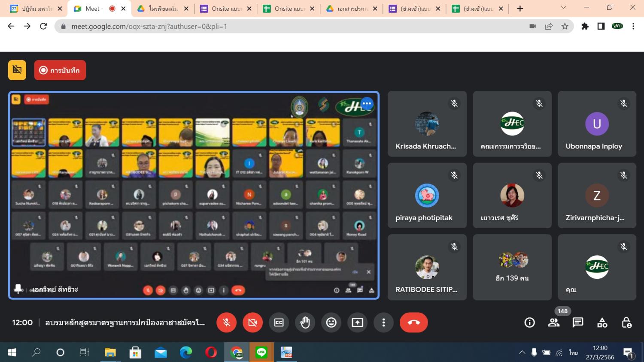This screenshot has height=362, width=644.
Task: Leave the call with red hang-up button
Action: pyautogui.click(x=413, y=323)
